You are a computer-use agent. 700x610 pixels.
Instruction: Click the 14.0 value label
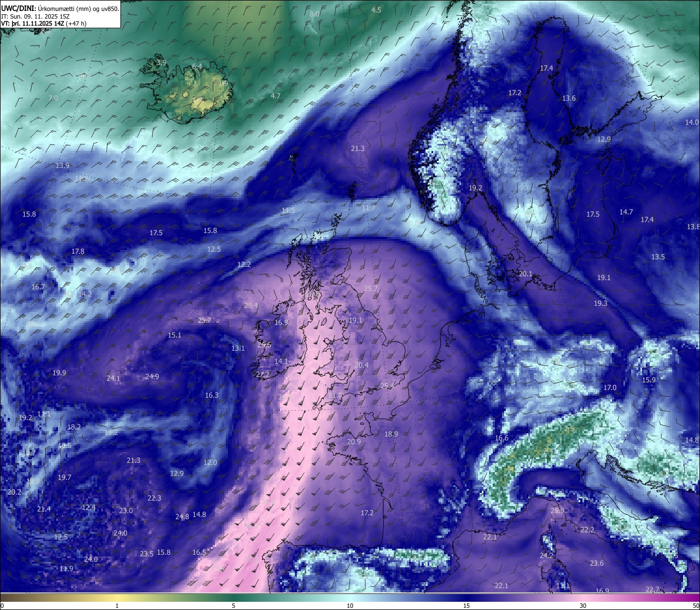click(692, 122)
